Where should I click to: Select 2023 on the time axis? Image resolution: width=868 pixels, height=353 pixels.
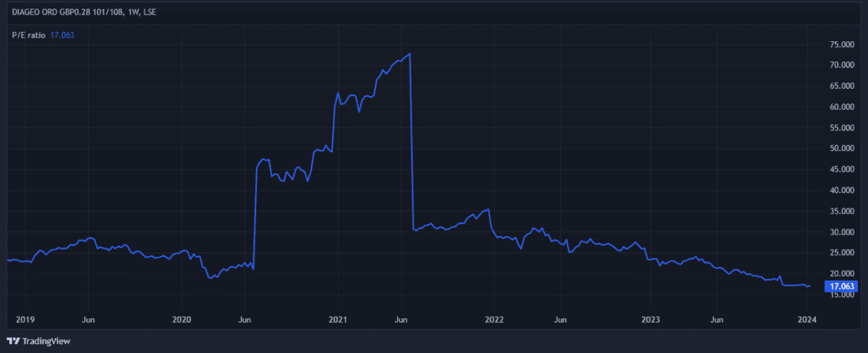click(x=650, y=319)
